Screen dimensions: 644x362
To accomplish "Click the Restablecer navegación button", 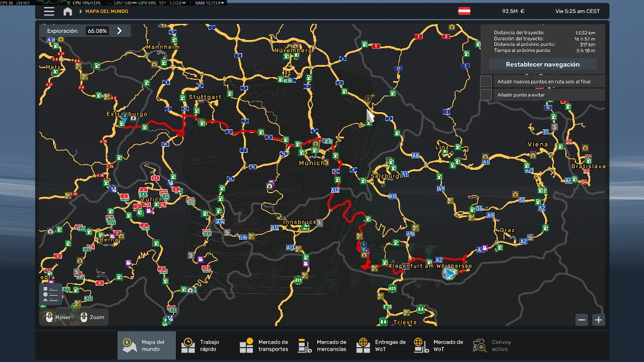I will (543, 64).
